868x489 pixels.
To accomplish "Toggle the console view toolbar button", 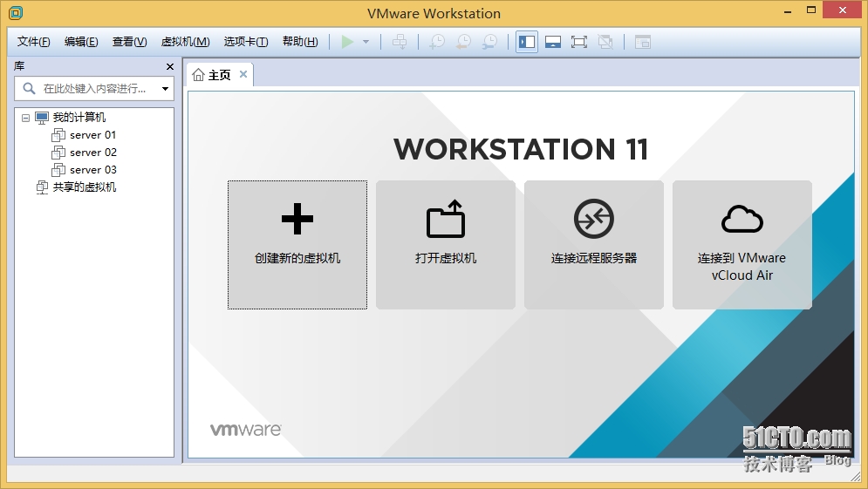I will [642, 42].
